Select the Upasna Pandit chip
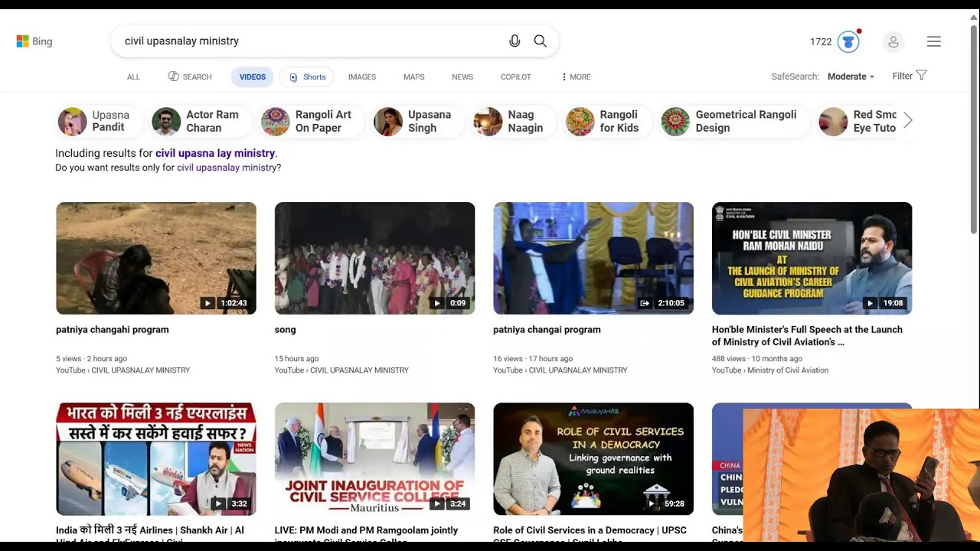Viewport: 980px width, 551px height. click(x=99, y=121)
